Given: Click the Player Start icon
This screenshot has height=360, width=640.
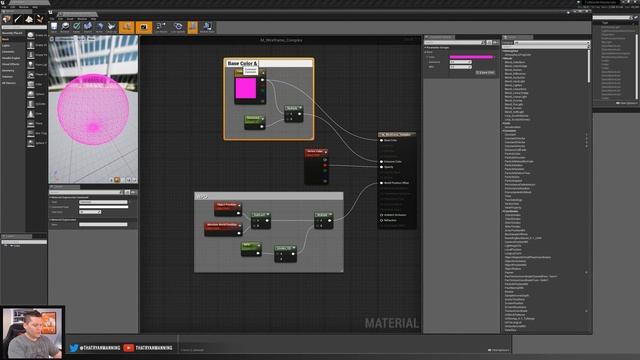Looking at the screenshot, I should pyautogui.click(x=31, y=75).
